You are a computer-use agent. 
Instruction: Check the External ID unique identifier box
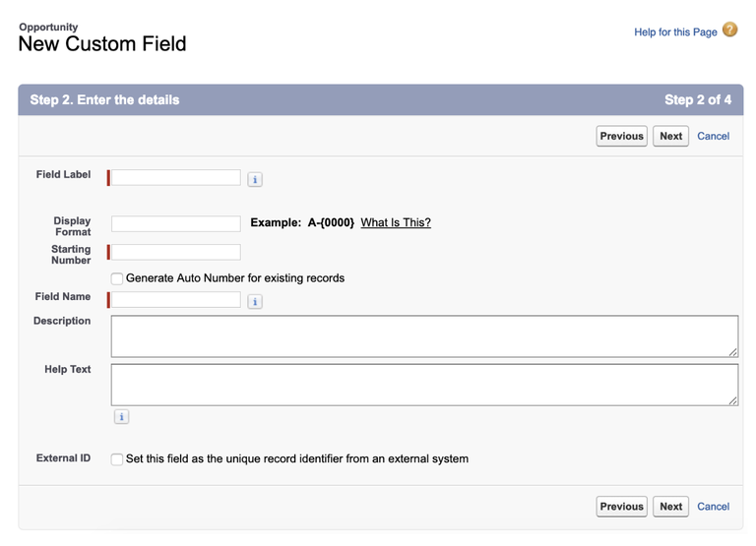point(117,459)
